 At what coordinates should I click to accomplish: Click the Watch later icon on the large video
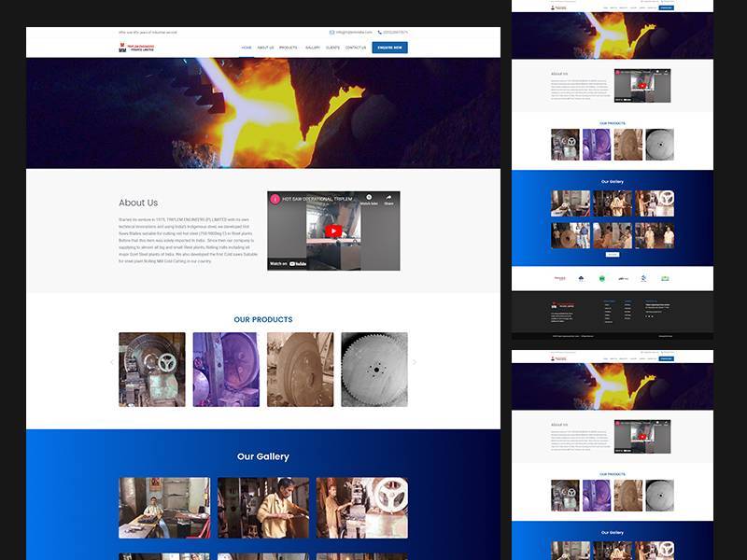[369, 197]
